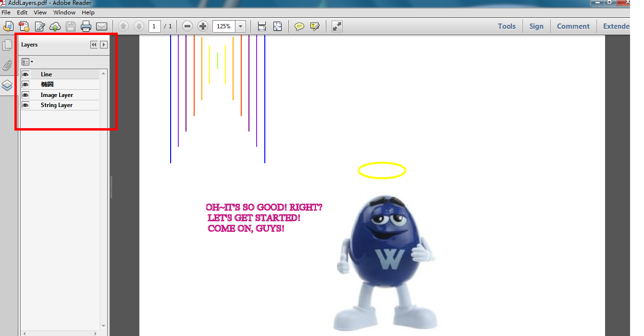Select the highlight text tool
Image resolution: width=644 pixels, height=336 pixels.
(315, 26)
